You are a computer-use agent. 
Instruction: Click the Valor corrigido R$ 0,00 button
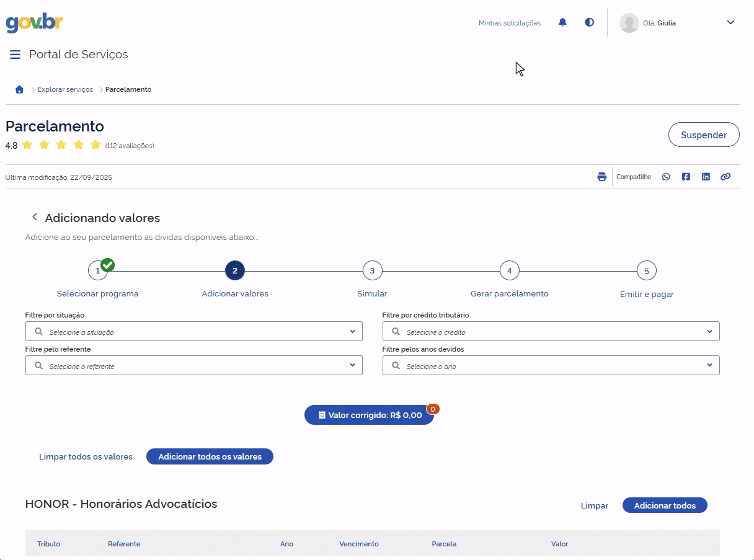(x=369, y=415)
